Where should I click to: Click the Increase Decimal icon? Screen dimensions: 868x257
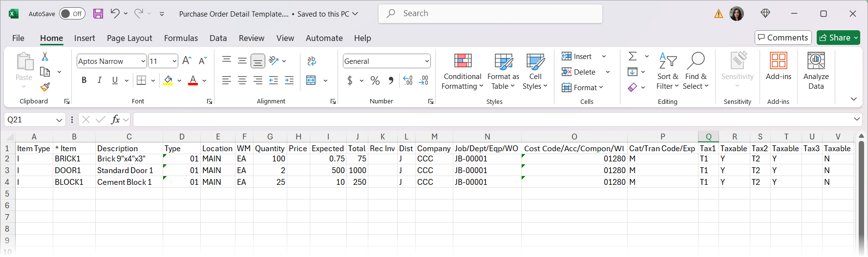point(408,80)
